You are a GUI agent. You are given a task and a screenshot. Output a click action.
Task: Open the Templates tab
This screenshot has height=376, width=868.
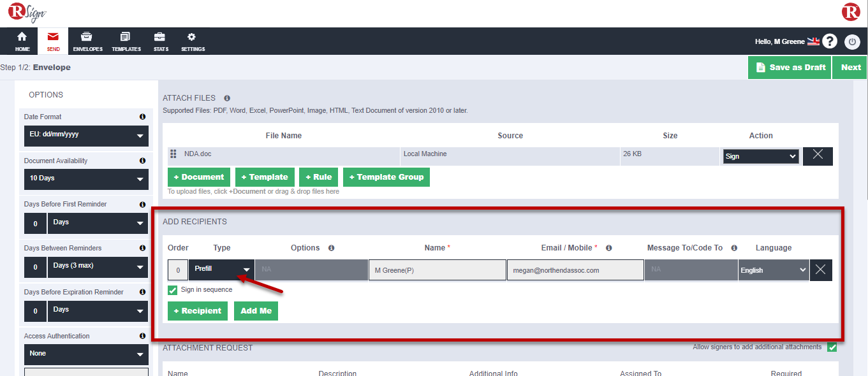click(x=126, y=41)
